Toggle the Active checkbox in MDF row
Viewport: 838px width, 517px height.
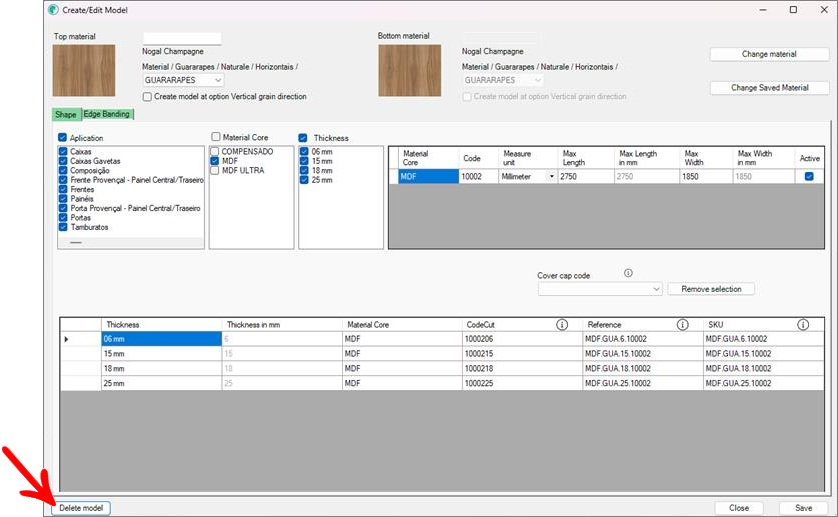[x=809, y=176]
